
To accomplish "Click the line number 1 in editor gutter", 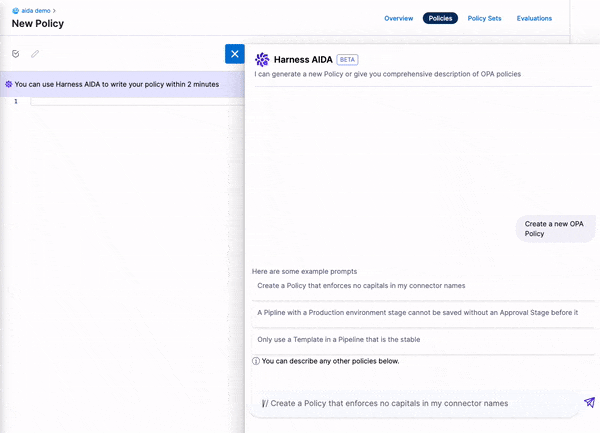I will click(x=16, y=101).
